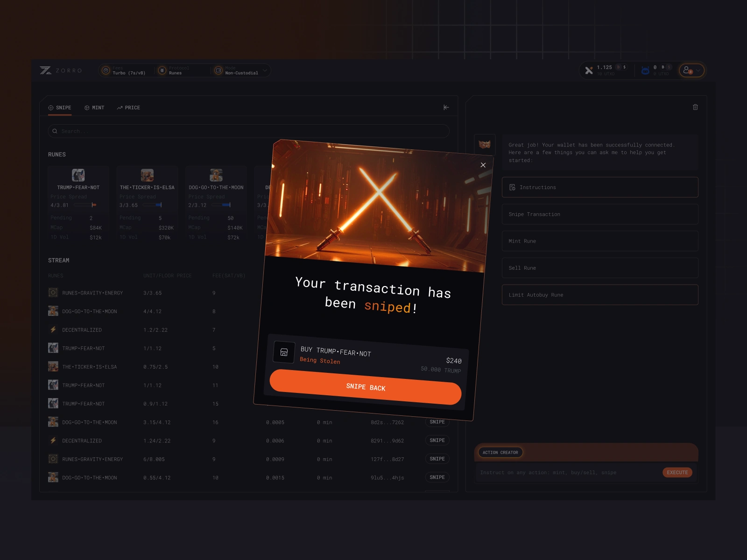Click the '$320K' MCap value
Image resolution: width=747 pixels, height=560 pixels.
pos(166,228)
